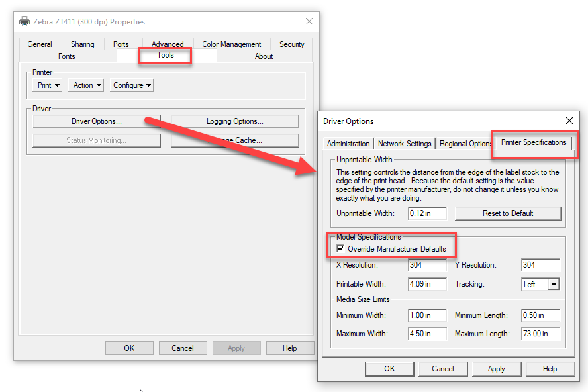Switch to the Sharing tab
Screen dimensions: 588x392
83,44
